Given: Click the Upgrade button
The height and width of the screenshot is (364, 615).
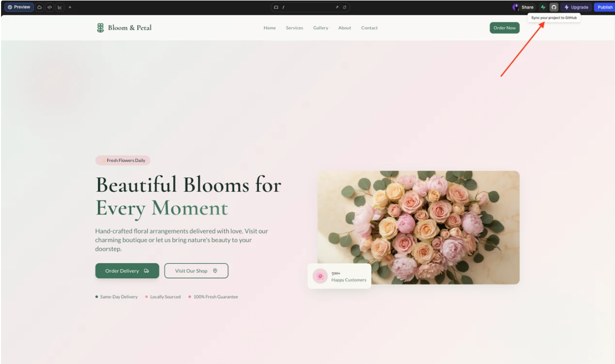Looking at the screenshot, I should click(x=576, y=7).
